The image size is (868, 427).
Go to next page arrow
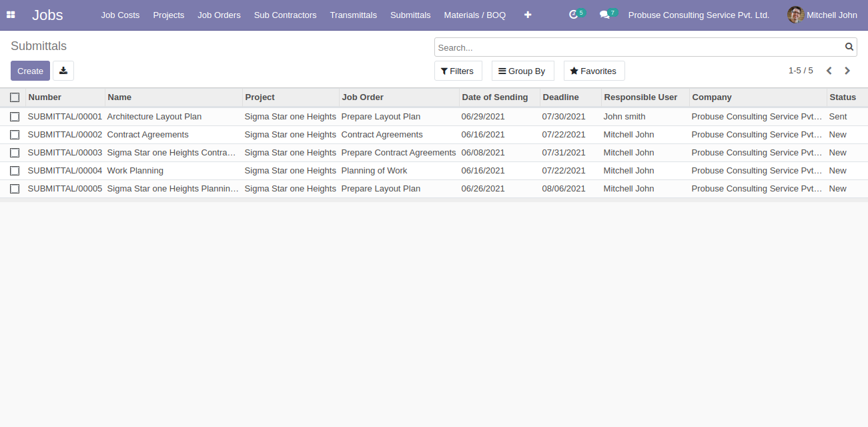pyautogui.click(x=847, y=71)
